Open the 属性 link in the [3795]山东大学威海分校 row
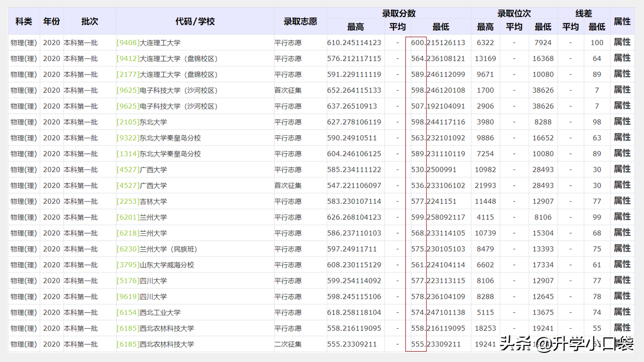 pyautogui.click(x=622, y=264)
